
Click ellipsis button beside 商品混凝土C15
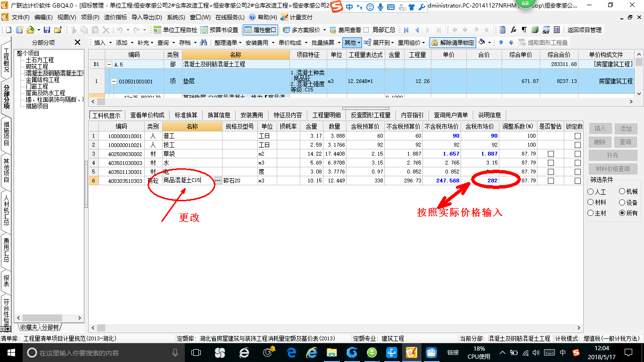[218, 181]
